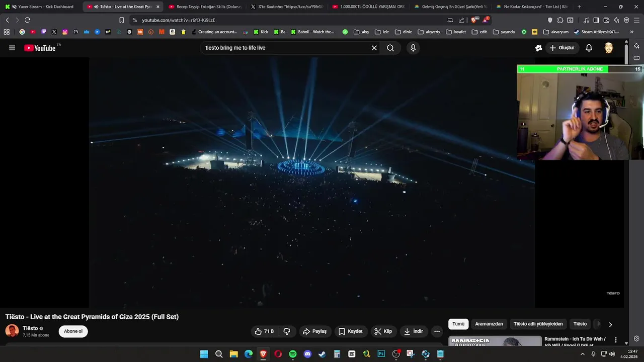644x362 pixels.
Task: Open Brave Shields lion icon
Action: tap(473, 20)
